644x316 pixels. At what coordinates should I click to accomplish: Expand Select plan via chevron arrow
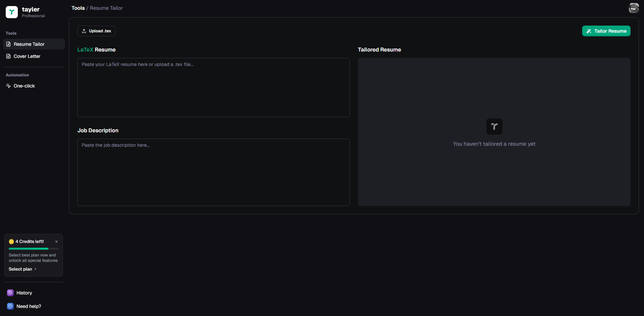(x=35, y=269)
